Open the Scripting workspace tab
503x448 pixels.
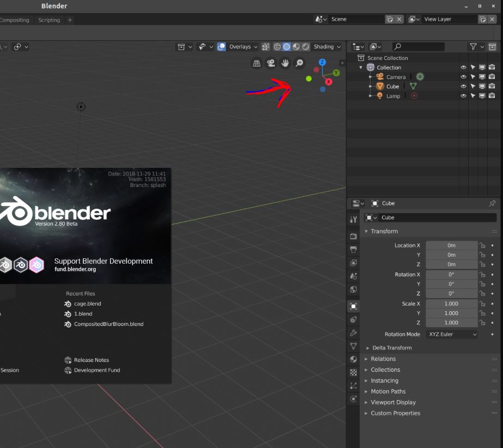click(x=49, y=20)
